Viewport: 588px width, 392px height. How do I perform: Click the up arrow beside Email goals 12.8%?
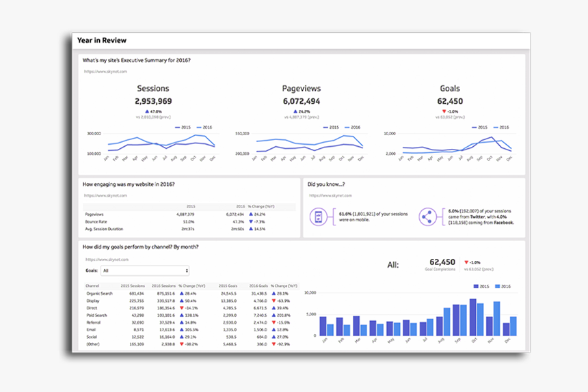(x=273, y=330)
